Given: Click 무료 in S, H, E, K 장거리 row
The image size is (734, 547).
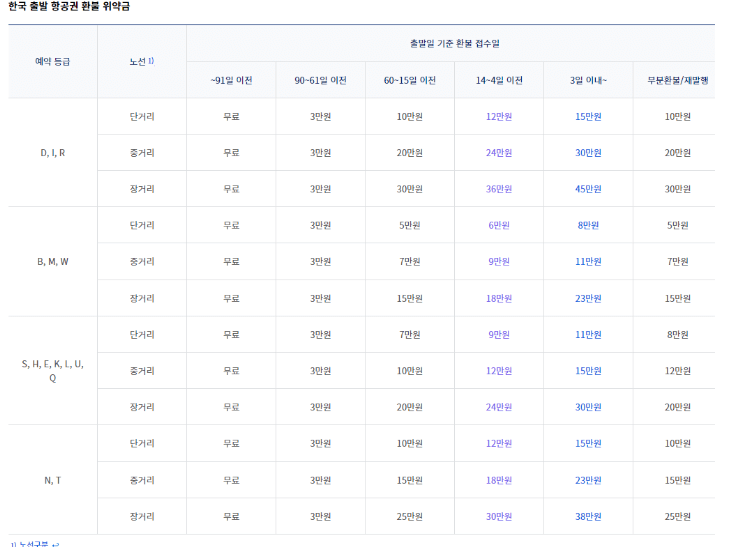Looking at the screenshot, I should [x=231, y=407].
